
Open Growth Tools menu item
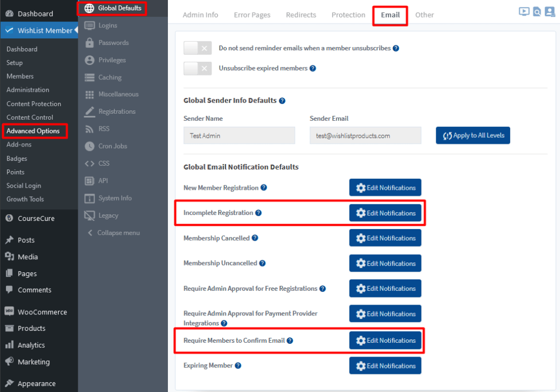(x=25, y=199)
